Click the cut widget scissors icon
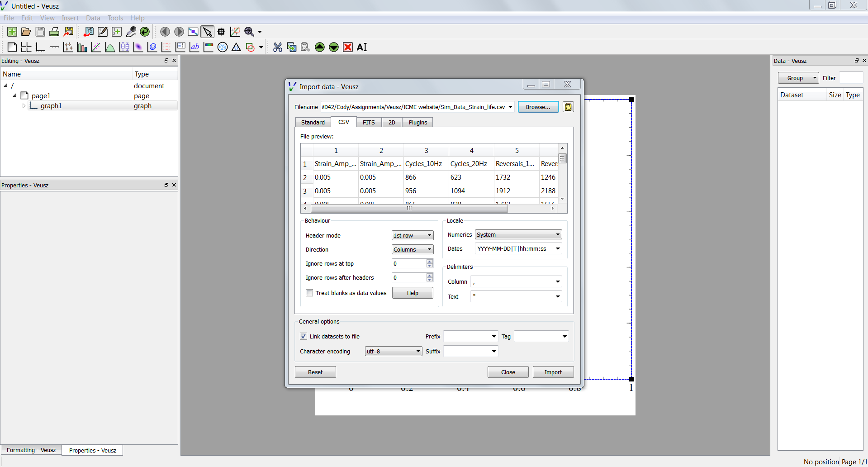 (x=278, y=47)
